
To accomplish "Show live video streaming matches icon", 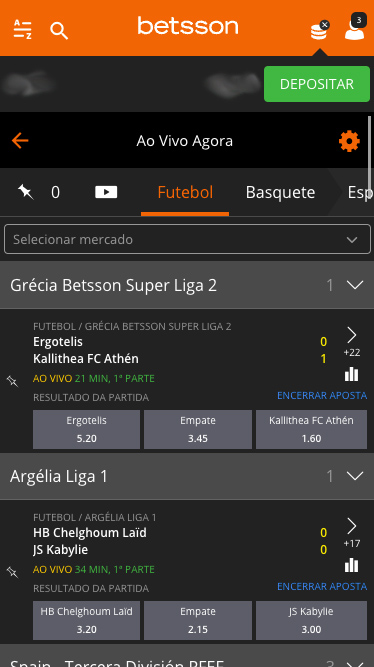I will [x=106, y=192].
